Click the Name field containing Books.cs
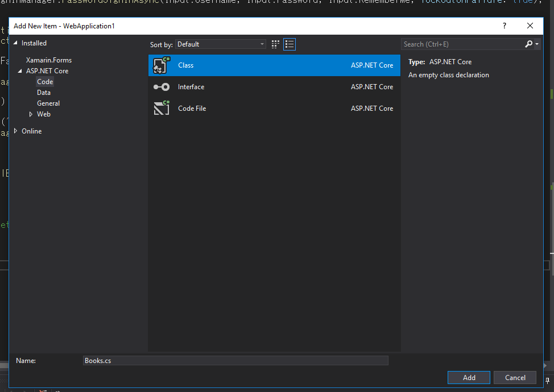Screen dimensions: 554x392 235,361
